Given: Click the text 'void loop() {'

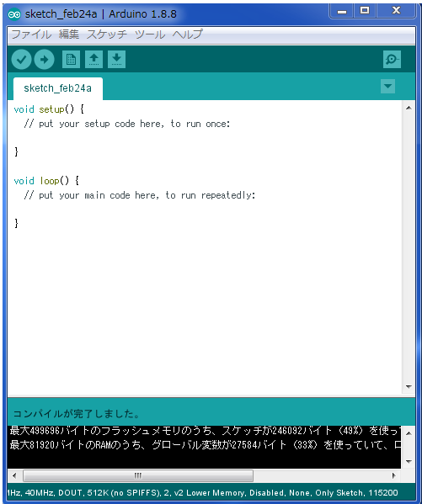Looking at the screenshot, I should pos(46,181).
